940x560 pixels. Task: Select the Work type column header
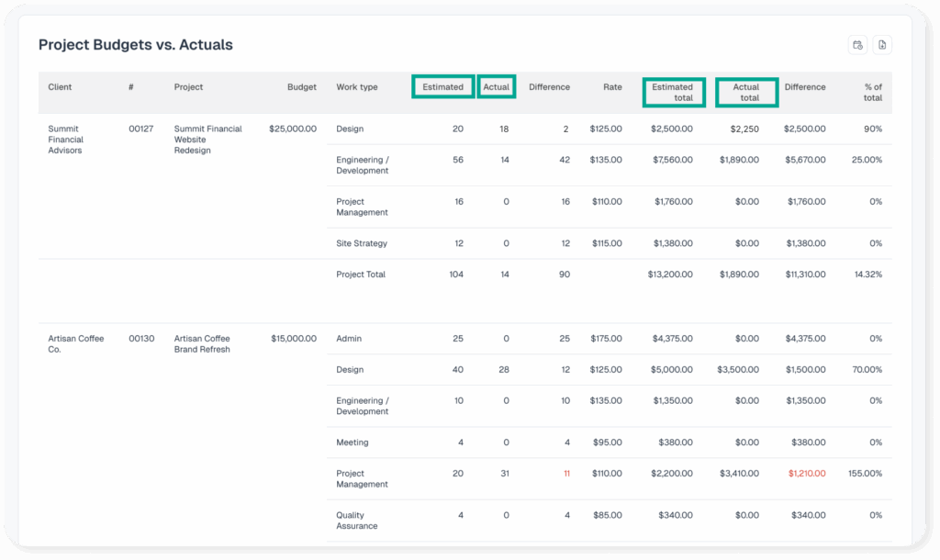click(357, 87)
